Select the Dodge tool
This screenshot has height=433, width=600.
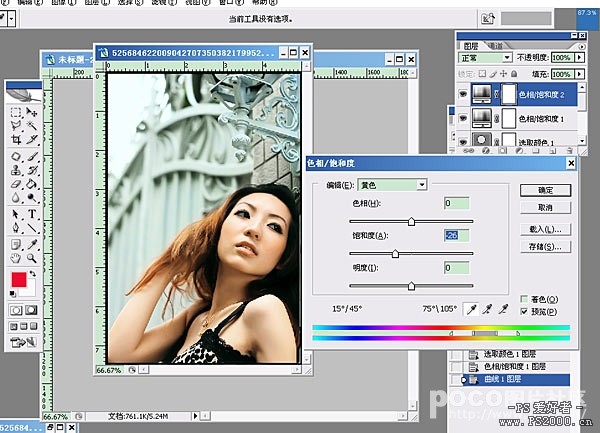tap(32, 198)
